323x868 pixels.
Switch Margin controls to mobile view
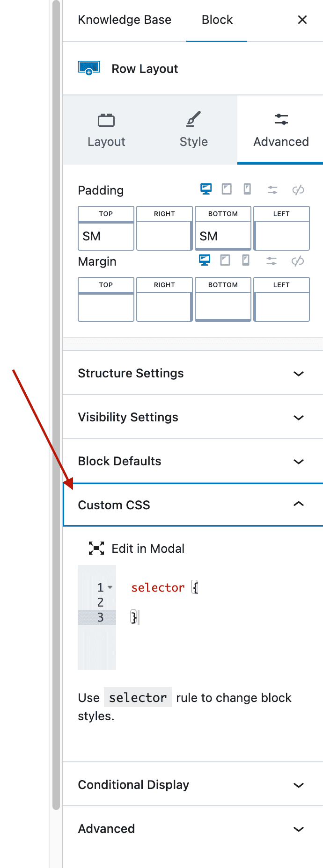click(x=246, y=260)
